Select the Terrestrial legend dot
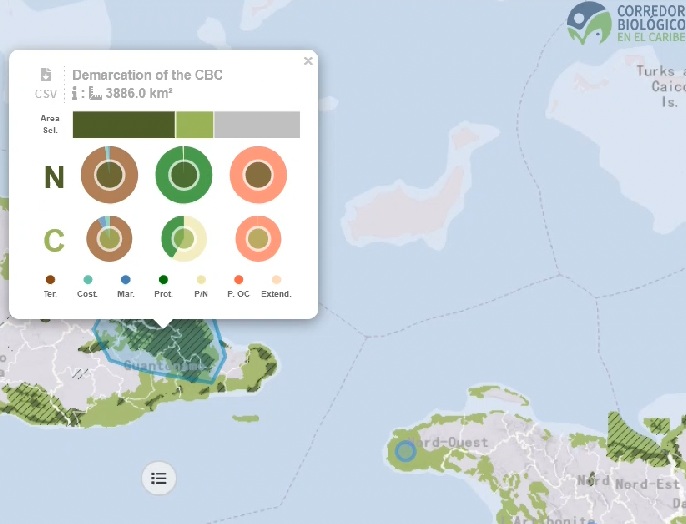Screen dimensions: 686x524 pos(50,280)
